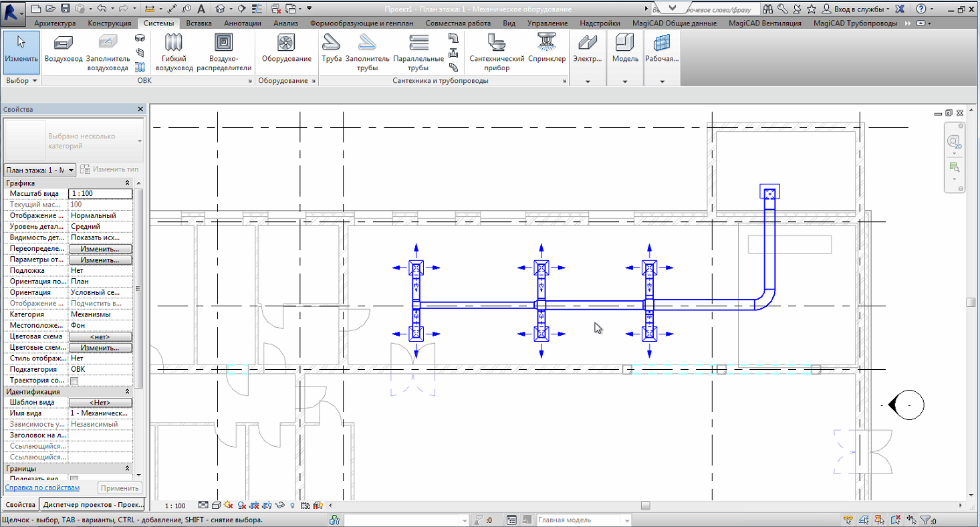Screen dimensions: 980x527
Task: Click the Изменить button for Переопределения
Action: (100, 249)
